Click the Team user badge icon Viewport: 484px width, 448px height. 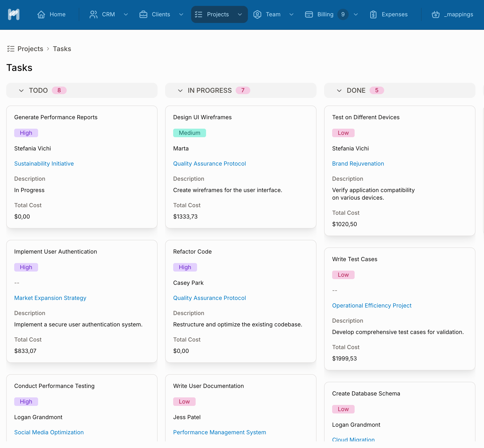point(257,14)
